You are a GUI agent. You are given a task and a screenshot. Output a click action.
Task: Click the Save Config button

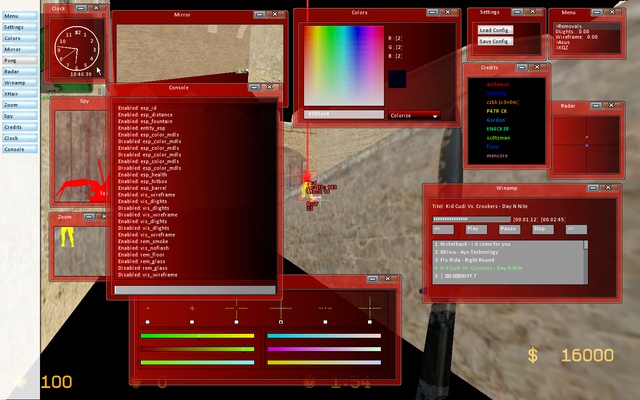coord(495,41)
